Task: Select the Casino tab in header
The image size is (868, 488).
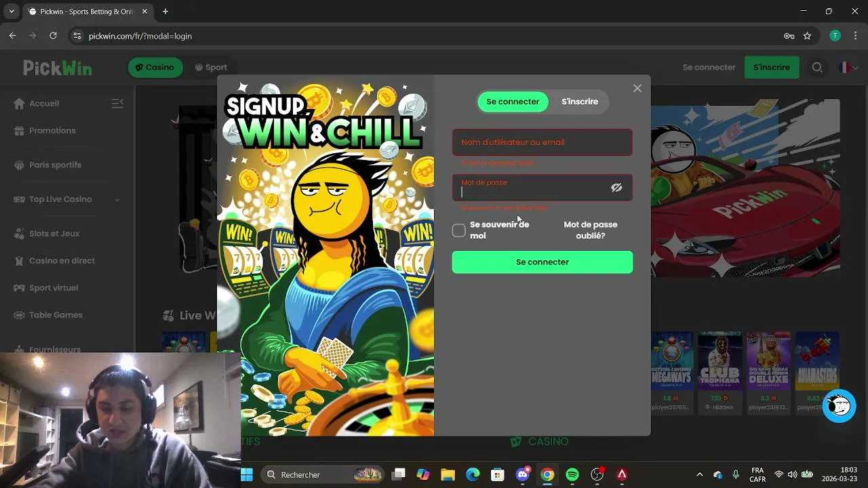Action: pyautogui.click(x=155, y=67)
